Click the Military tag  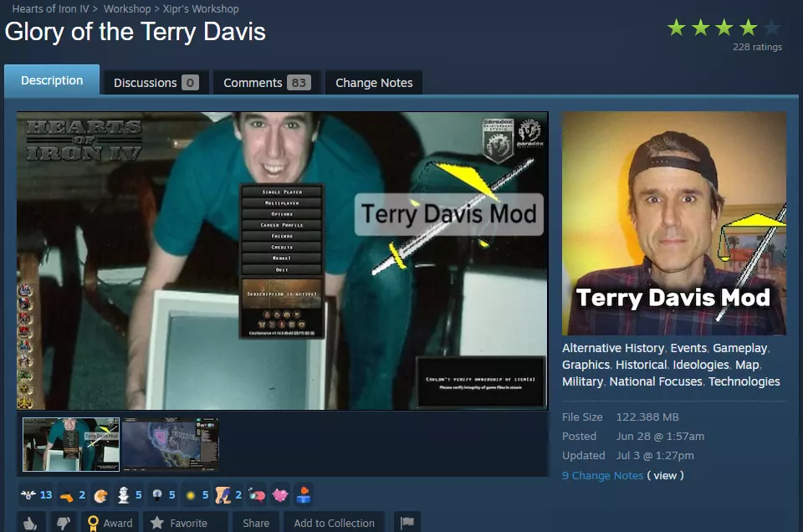pyautogui.click(x=582, y=381)
